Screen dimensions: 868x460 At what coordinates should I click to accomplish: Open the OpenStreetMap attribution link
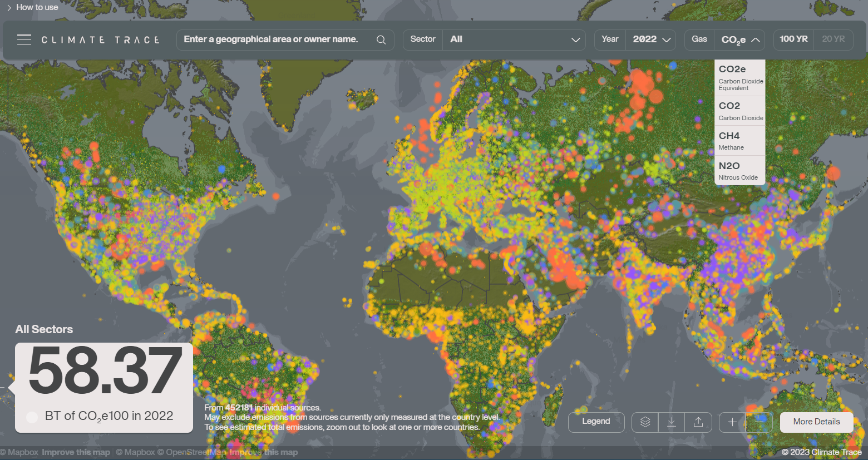click(x=193, y=452)
